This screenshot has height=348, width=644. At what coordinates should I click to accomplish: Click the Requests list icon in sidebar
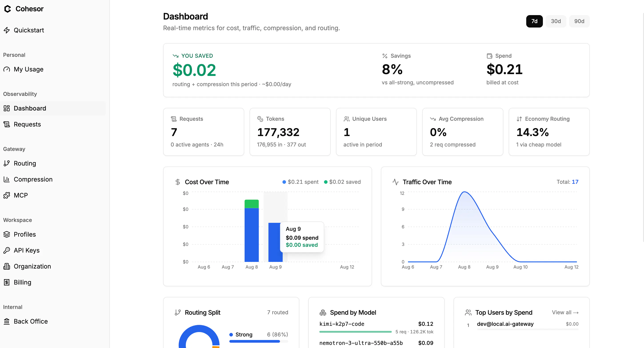coord(7,124)
